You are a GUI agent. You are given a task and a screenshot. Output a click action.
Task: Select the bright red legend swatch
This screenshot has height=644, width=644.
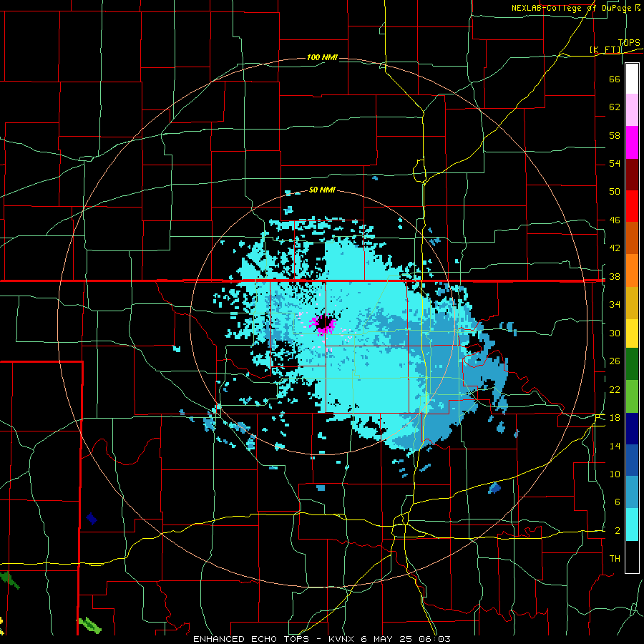632,206
